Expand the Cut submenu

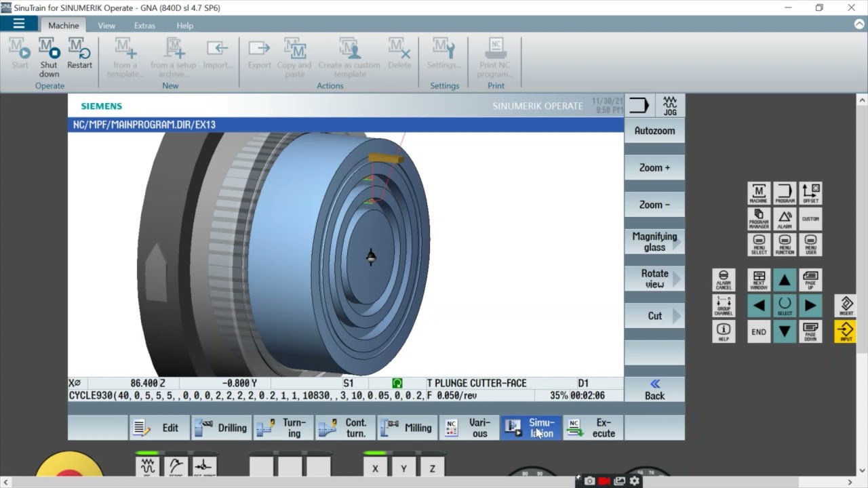click(x=654, y=316)
